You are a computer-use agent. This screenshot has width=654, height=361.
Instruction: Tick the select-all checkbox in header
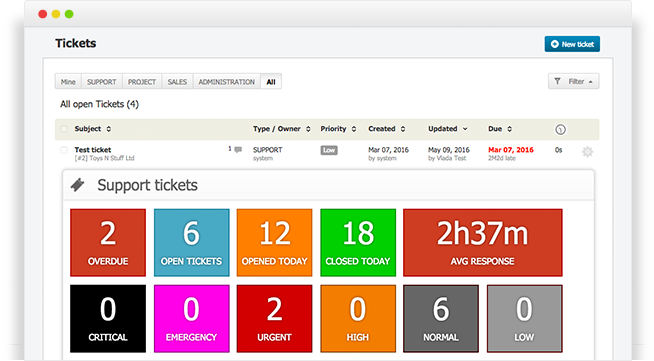point(64,129)
